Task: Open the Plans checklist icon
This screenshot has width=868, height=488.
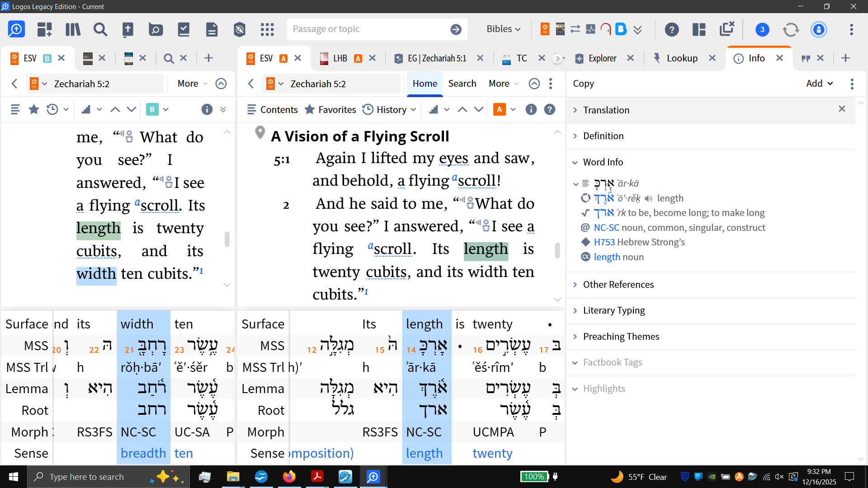Action: click(x=184, y=29)
